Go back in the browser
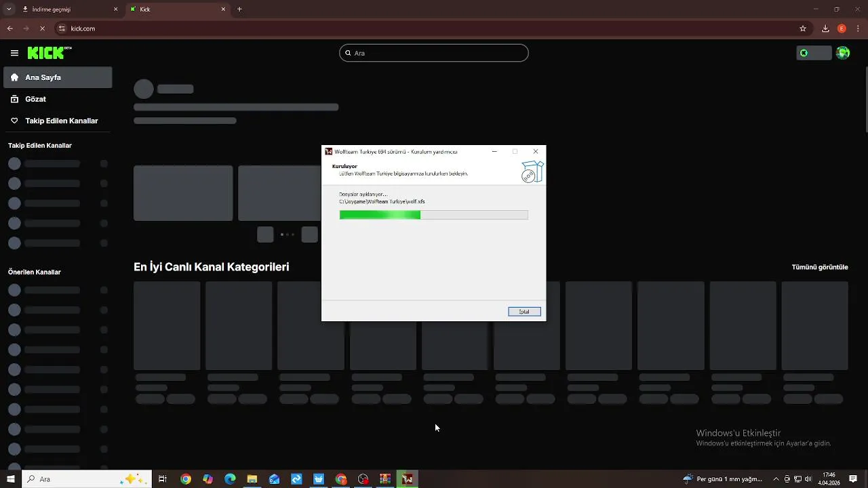 pos(9,28)
